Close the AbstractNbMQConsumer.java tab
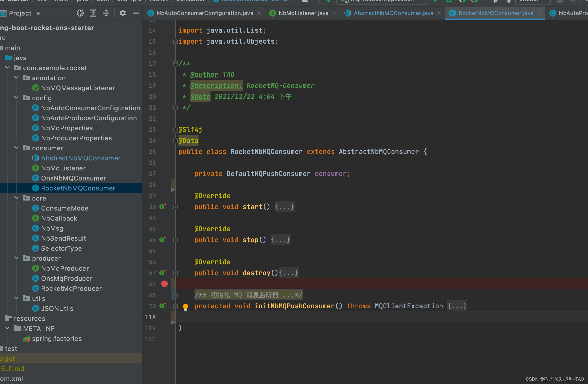Screen dimensions: 588x384 pyautogui.click(x=439, y=13)
